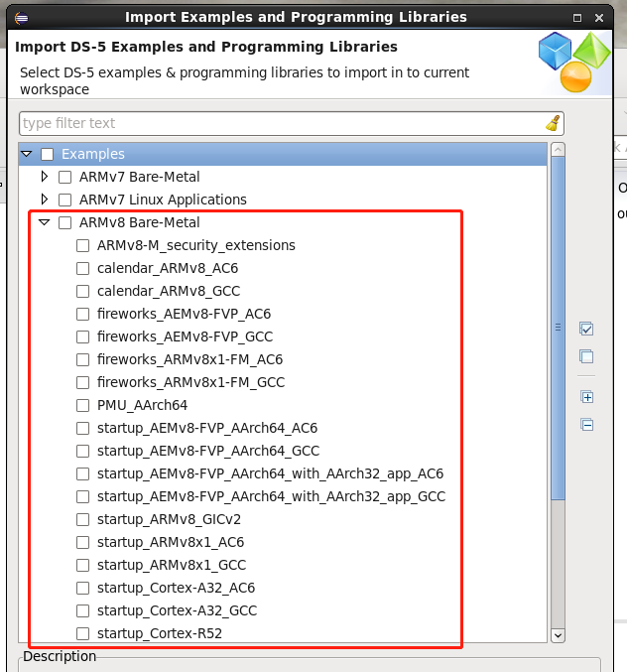The image size is (627, 672).
Task: Select fireworks_AEMv8-FVP_GCC row text
Action: [185, 336]
